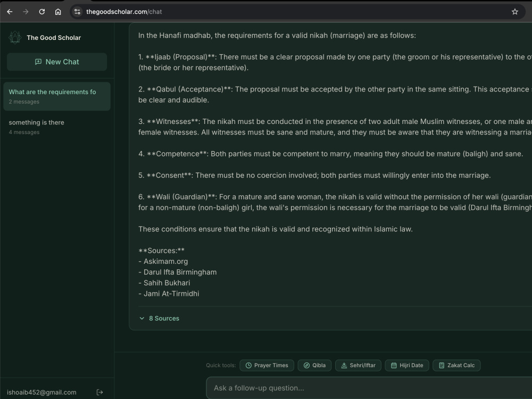Image resolution: width=532 pixels, height=399 pixels.
Task: Click the "2 messages" count text
Action: click(x=24, y=102)
